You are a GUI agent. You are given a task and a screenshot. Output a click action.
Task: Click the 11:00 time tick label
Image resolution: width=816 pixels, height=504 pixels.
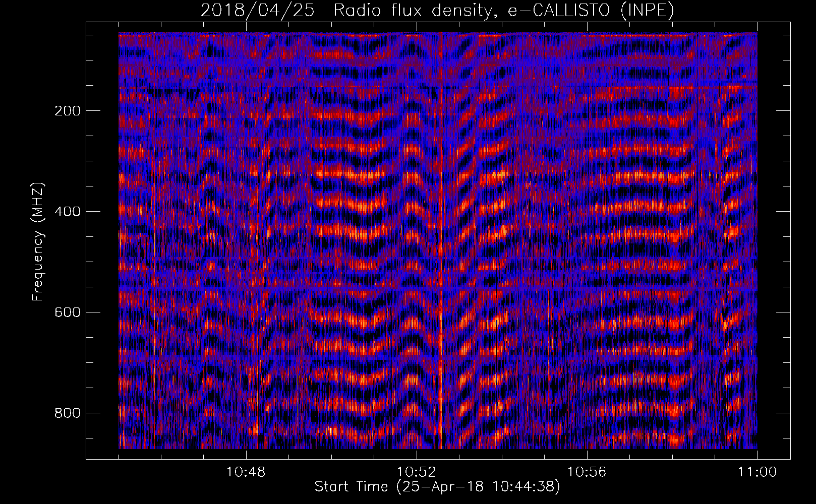point(757,472)
